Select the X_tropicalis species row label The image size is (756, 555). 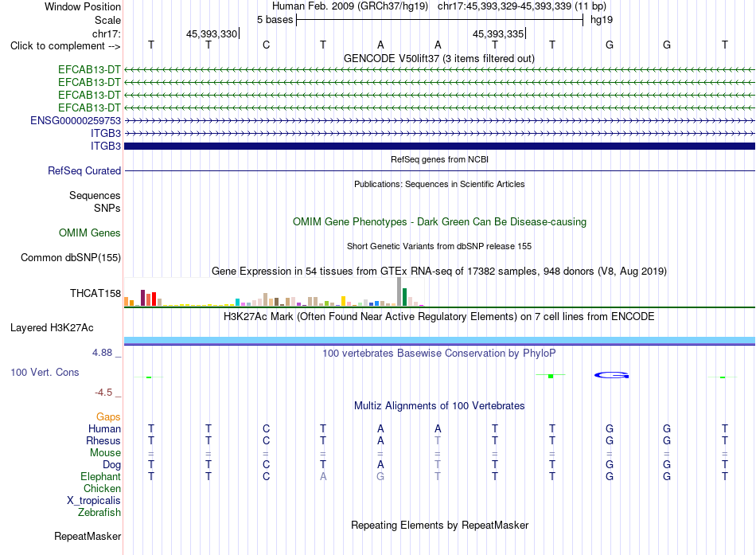(94, 501)
